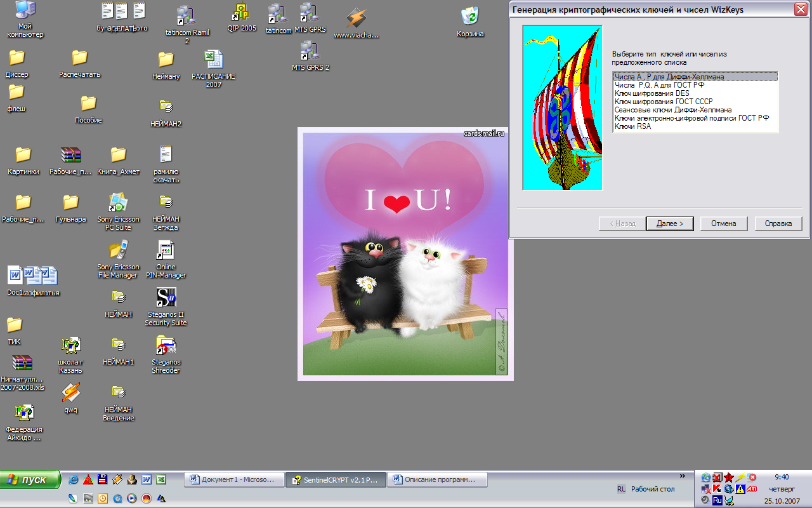Select the 'Распечатать' folder icon
This screenshot has height=508, width=812.
[79, 63]
